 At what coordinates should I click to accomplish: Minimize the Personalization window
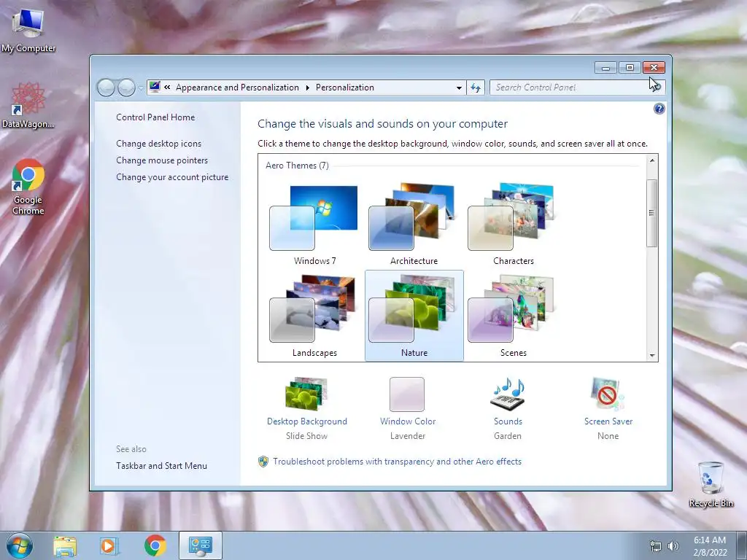[x=605, y=68]
